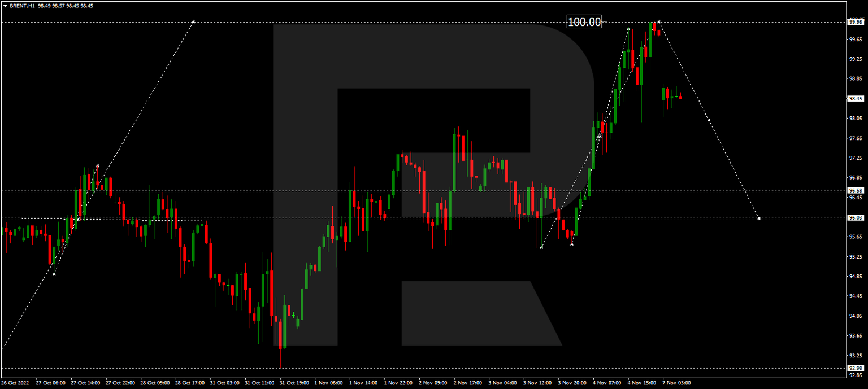Click the 92.98 bottom level tag
Screen dimensions: 868x389
pos(856,369)
